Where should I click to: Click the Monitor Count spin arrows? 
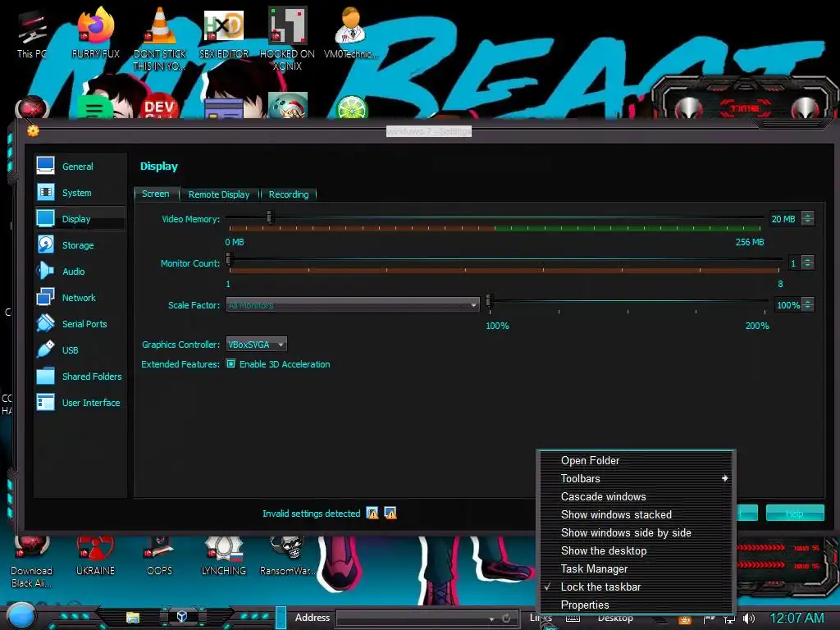pos(808,262)
